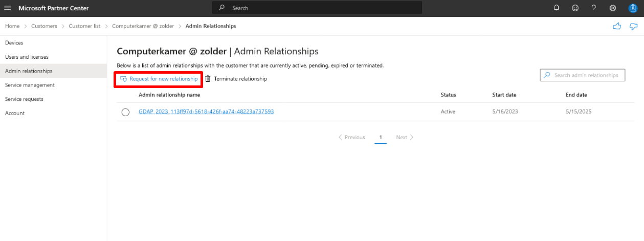Go to Home breadcrumb
This screenshot has height=241, width=644.
12,26
